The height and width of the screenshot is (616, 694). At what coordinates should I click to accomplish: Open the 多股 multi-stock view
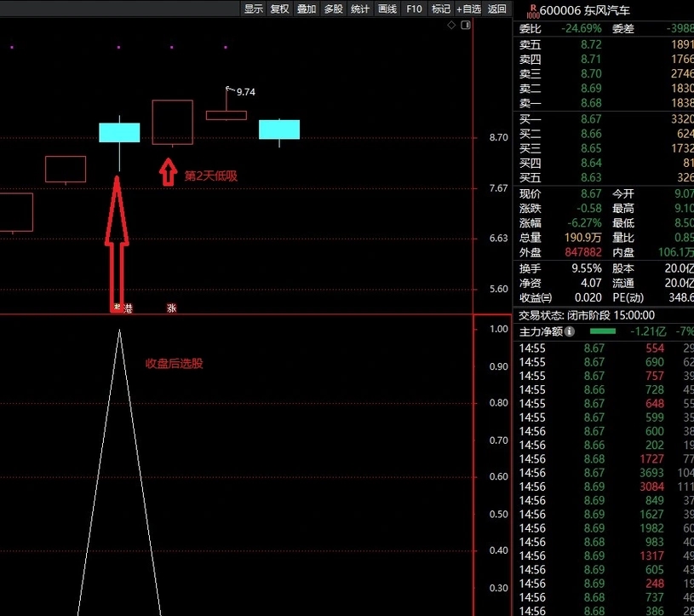click(x=333, y=9)
